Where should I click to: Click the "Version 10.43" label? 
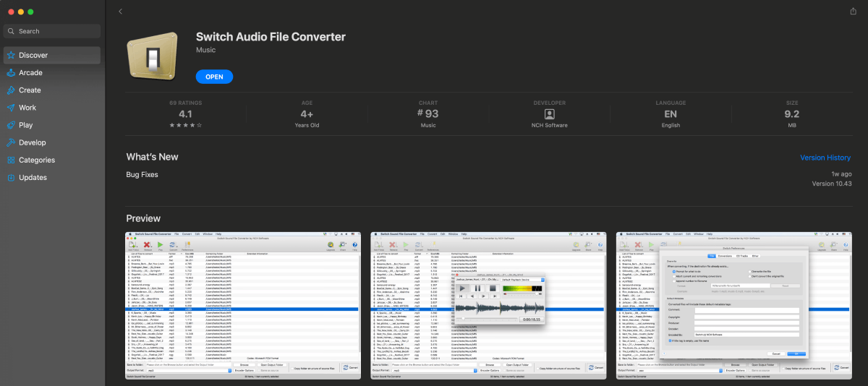coord(832,184)
